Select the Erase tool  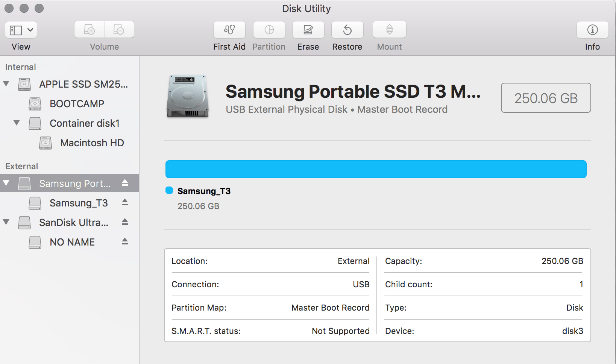pyautogui.click(x=308, y=30)
